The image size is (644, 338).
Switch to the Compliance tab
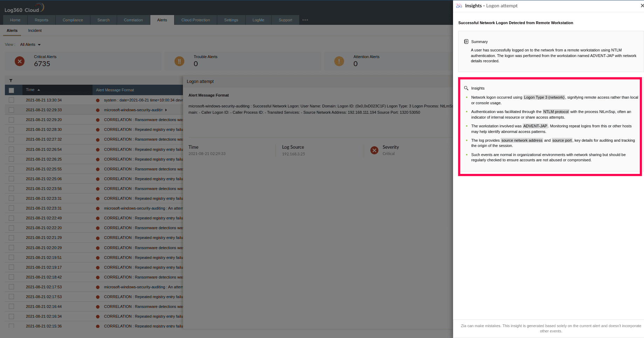[x=73, y=20]
